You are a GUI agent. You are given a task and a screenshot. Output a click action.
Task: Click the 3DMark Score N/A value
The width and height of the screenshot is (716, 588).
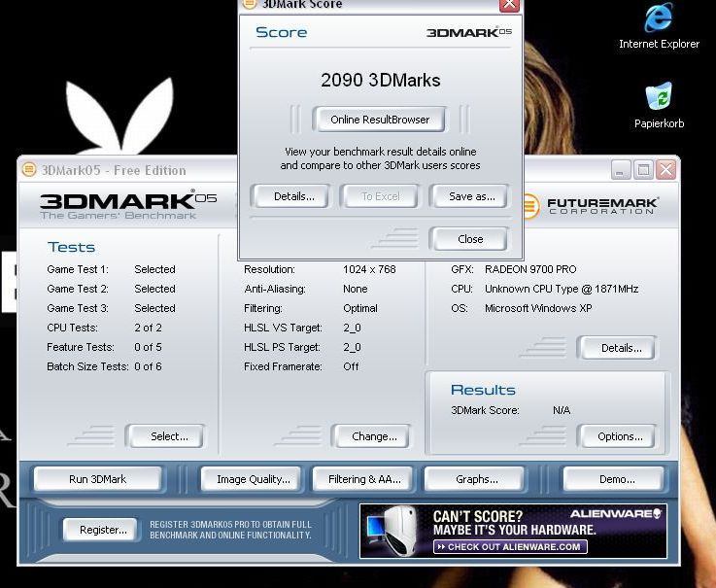[562, 410]
